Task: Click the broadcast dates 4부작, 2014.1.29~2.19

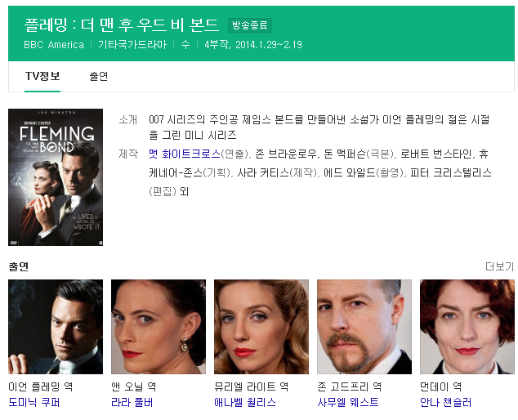Action: click(x=253, y=45)
